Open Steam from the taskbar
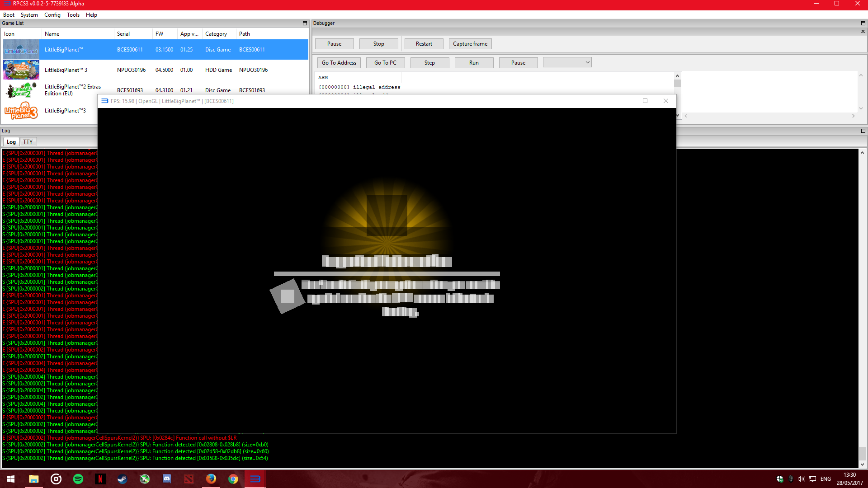 tap(122, 479)
